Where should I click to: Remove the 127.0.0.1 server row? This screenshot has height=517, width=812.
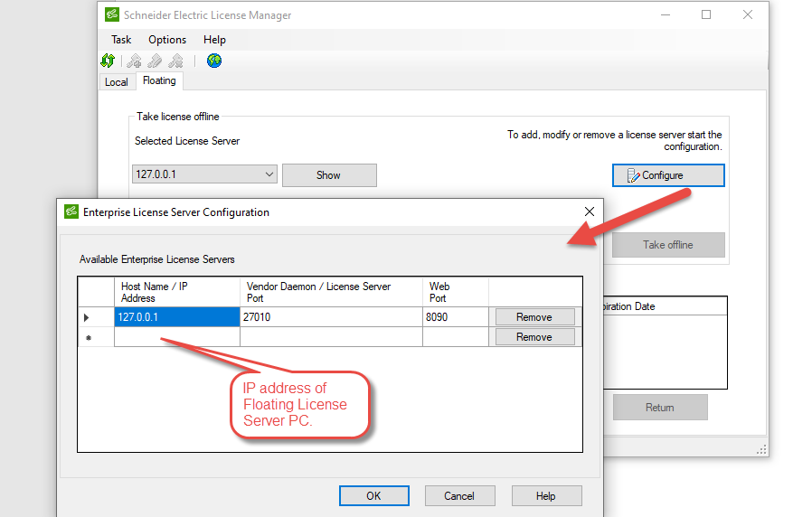point(535,317)
